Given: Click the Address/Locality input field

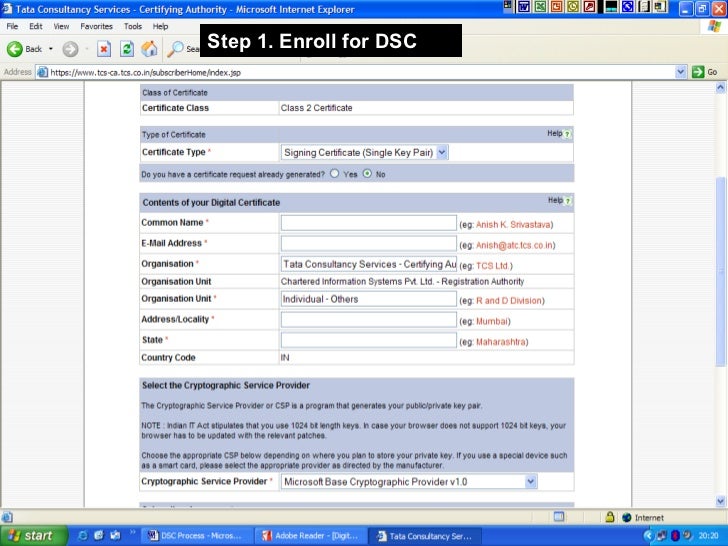Looking at the screenshot, I should 369,319.
